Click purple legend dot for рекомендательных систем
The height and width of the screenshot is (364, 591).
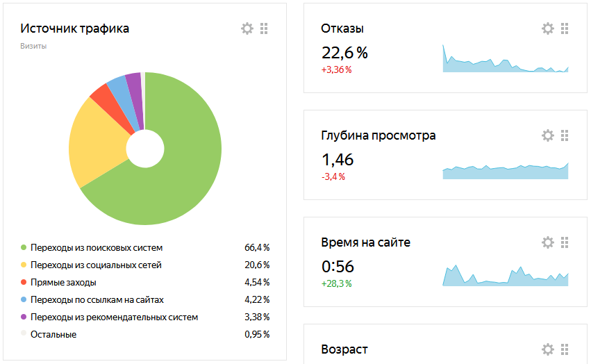[x=24, y=317]
